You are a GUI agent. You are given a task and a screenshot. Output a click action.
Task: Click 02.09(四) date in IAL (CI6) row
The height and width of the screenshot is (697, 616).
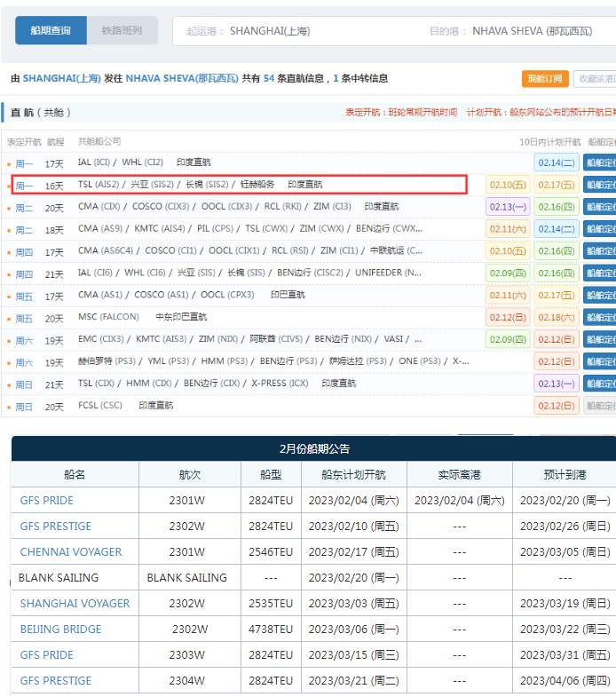tap(508, 273)
